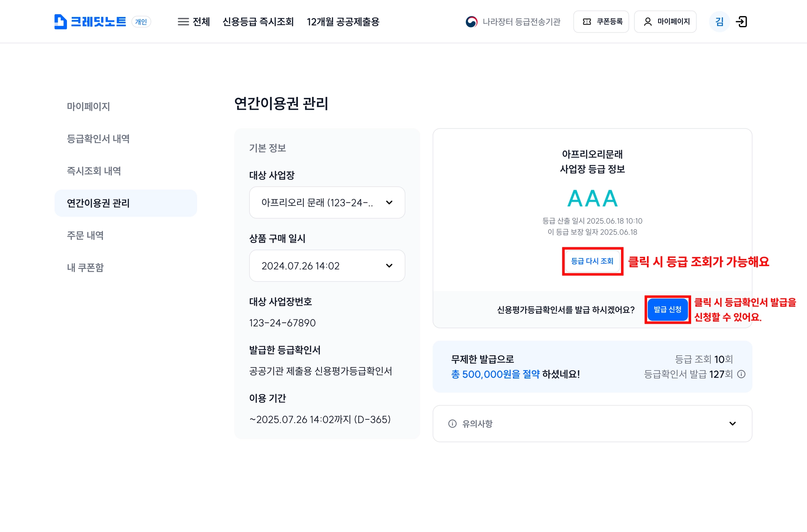Click the blue 발급 신청 button
The image size is (807, 532).
coord(668,310)
